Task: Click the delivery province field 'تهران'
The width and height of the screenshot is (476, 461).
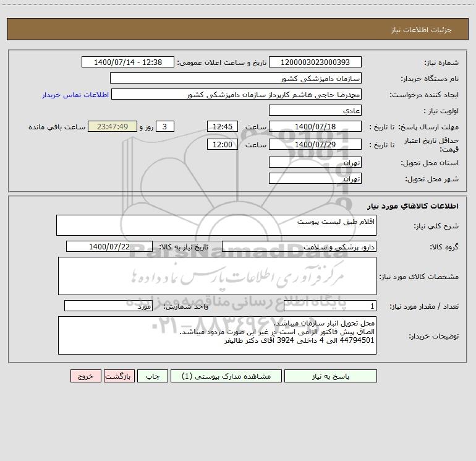Action: click(x=315, y=162)
